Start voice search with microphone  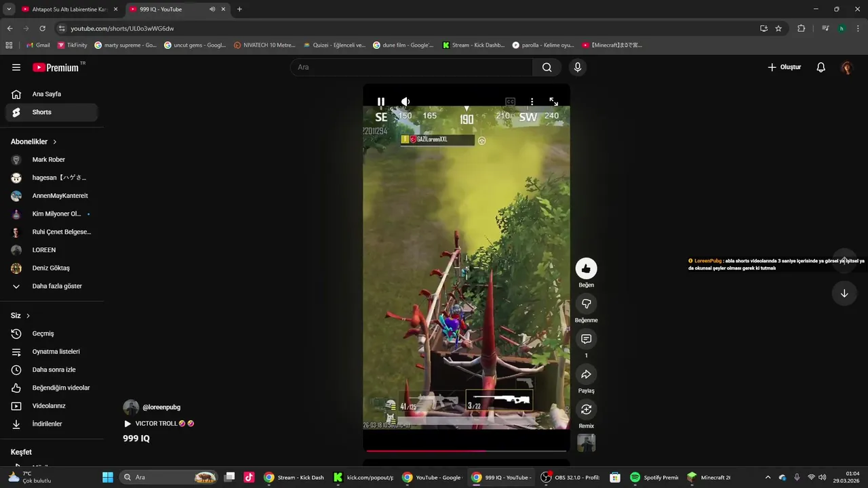pyautogui.click(x=577, y=67)
